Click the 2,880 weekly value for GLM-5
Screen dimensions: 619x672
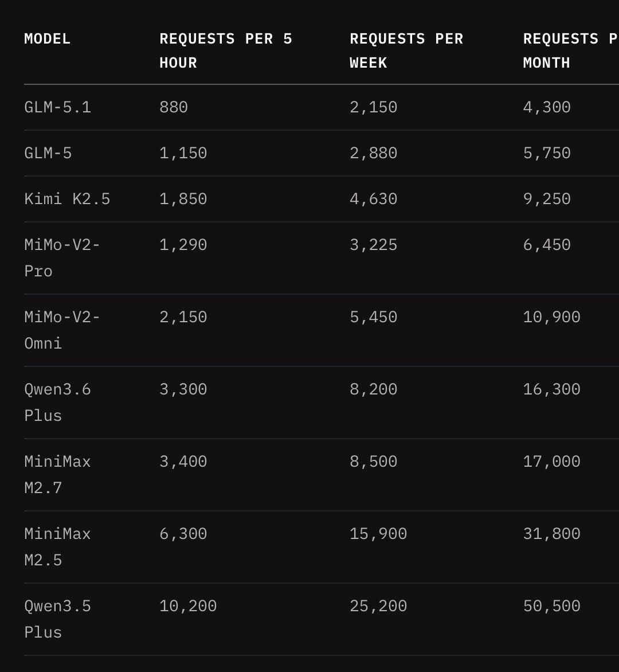pos(374,153)
